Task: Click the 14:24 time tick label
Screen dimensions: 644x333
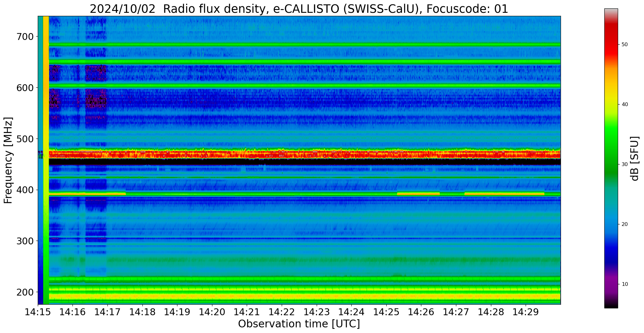Action: pos(352,312)
